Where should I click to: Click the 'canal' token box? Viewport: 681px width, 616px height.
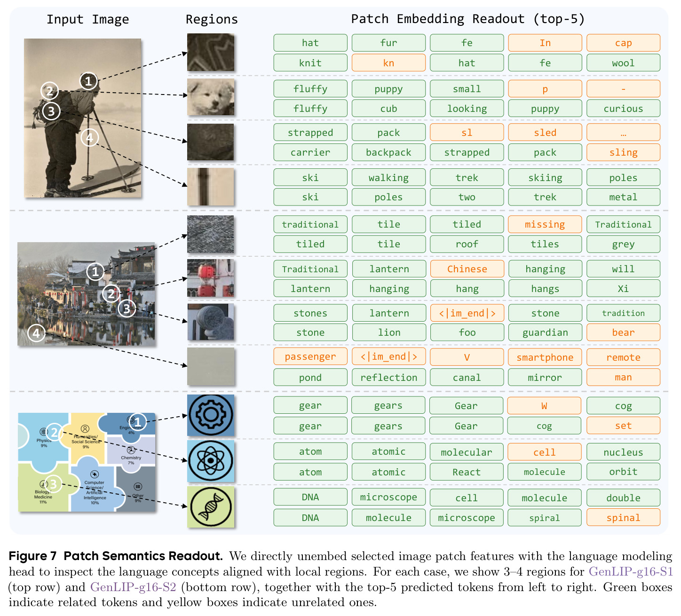pyautogui.click(x=467, y=378)
